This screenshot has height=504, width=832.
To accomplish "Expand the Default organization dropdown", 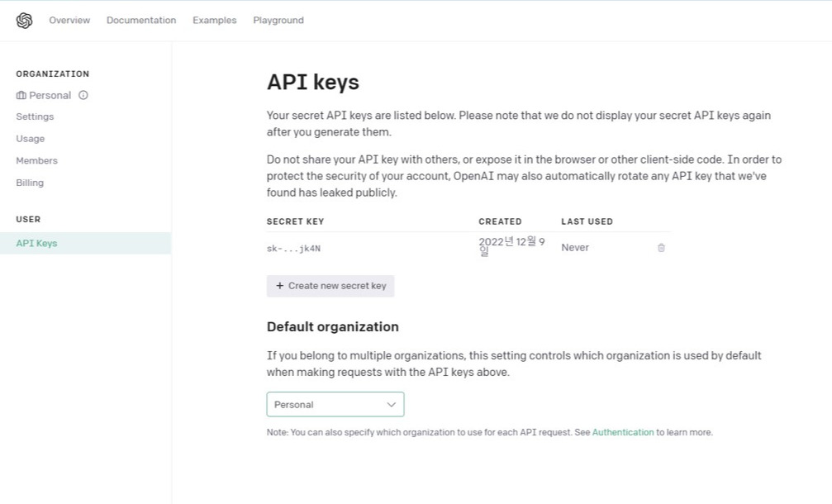I will coord(335,405).
